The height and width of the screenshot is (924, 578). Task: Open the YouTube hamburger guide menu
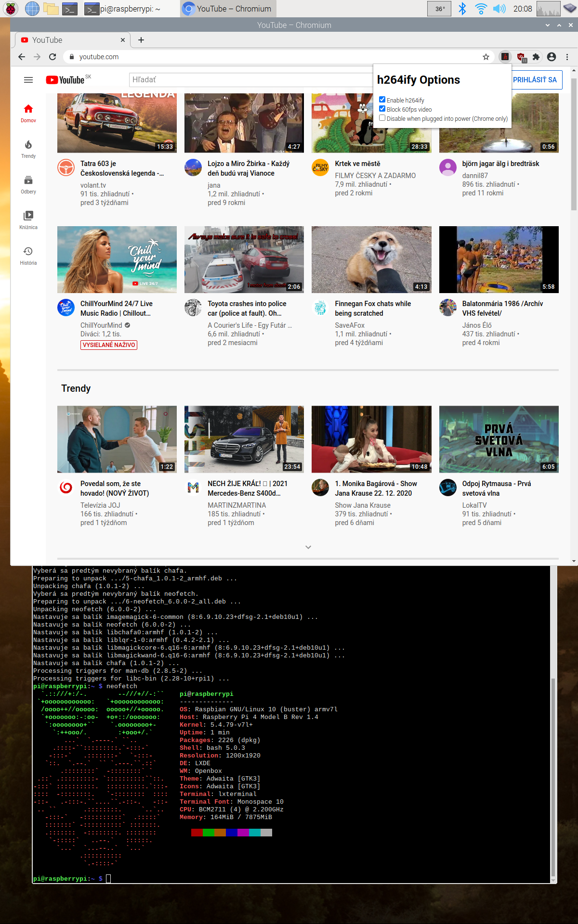(x=28, y=80)
